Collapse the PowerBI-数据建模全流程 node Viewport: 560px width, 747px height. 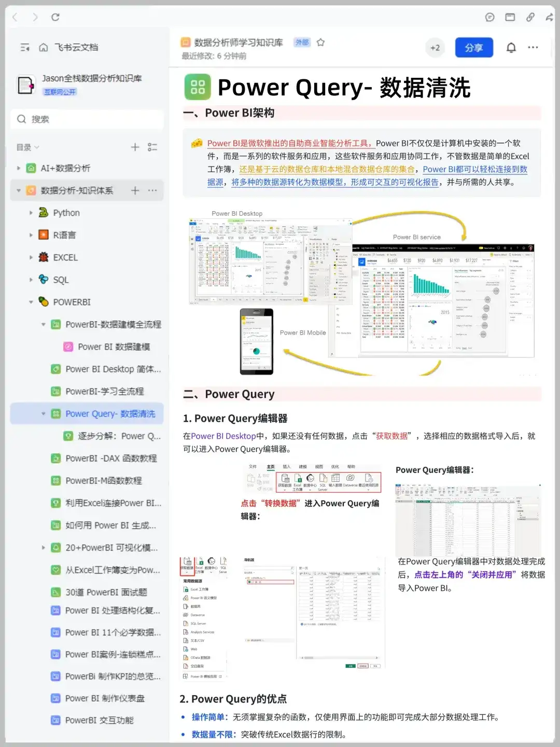[44, 324]
